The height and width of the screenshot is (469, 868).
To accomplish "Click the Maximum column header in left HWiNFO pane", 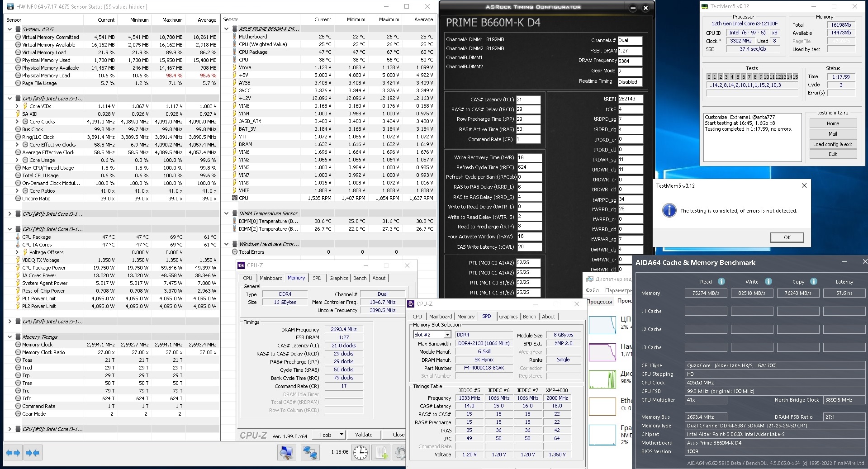I will [x=172, y=20].
